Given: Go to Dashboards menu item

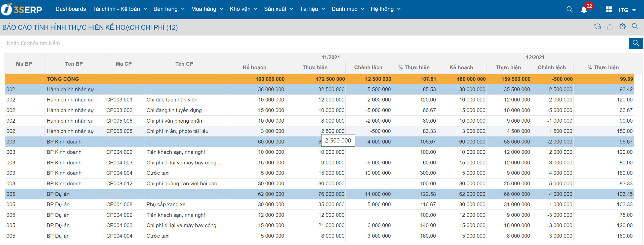Looking at the screenshot, I should coord(71,9).
